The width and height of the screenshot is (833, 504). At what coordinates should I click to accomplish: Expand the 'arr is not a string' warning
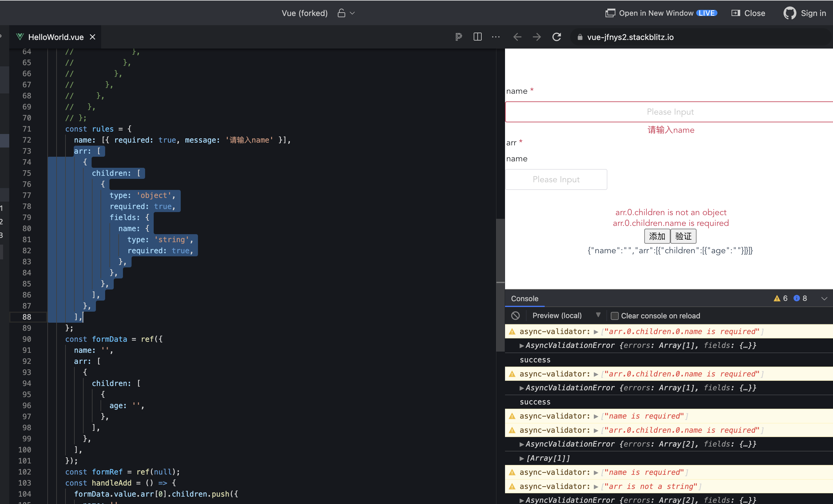[x=596, y=487]
